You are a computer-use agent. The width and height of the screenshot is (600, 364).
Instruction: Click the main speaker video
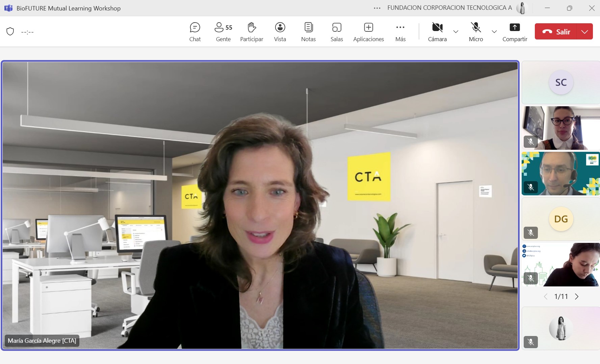click(260, 205)
